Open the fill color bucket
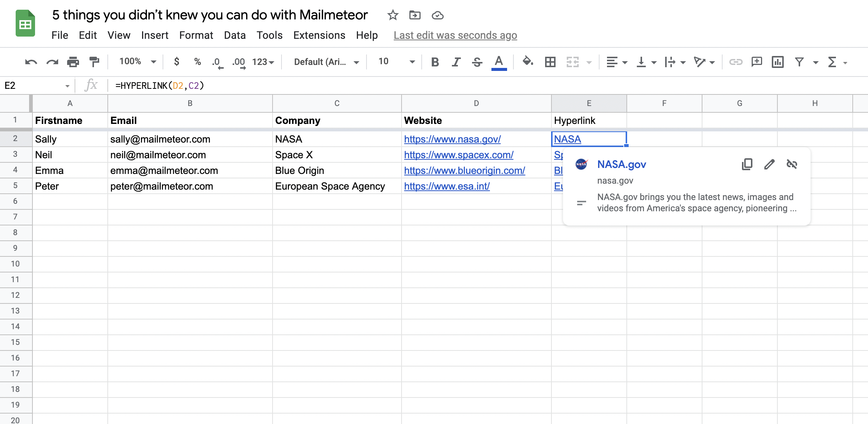Screen dimensions: 868x424 pos(528,62)
